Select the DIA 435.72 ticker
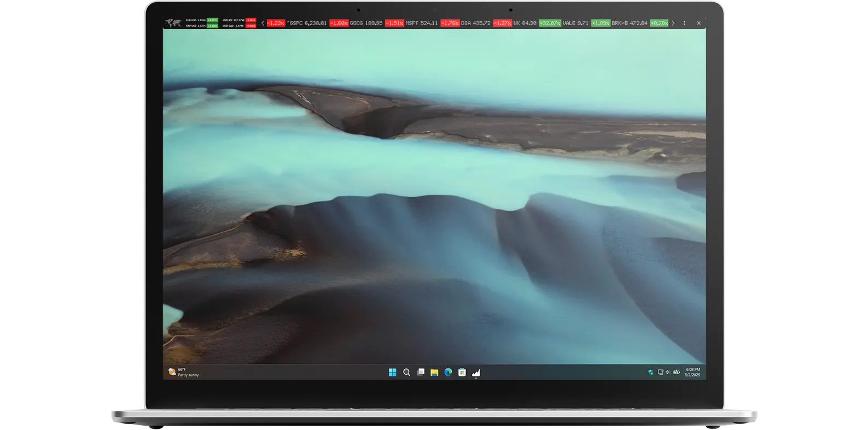Screen dimensions: 868x430 click(475, 23)
